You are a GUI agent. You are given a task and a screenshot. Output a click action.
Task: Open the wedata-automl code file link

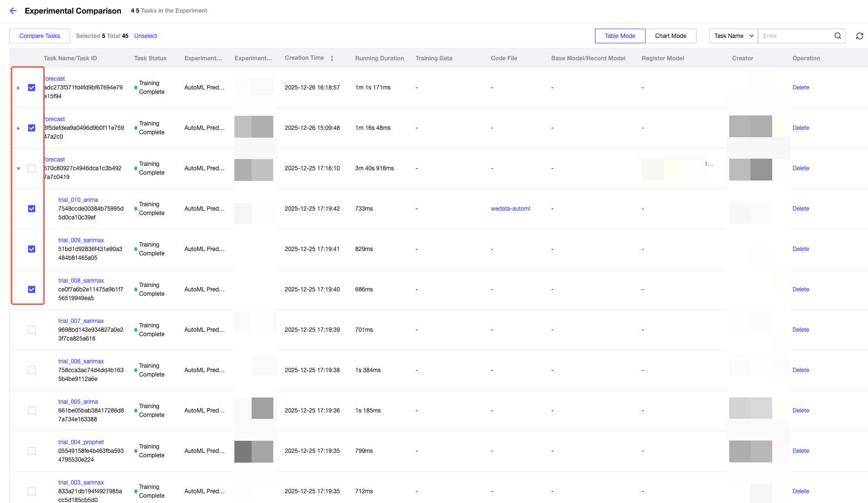pyautogui.click(x=510, y=209)
